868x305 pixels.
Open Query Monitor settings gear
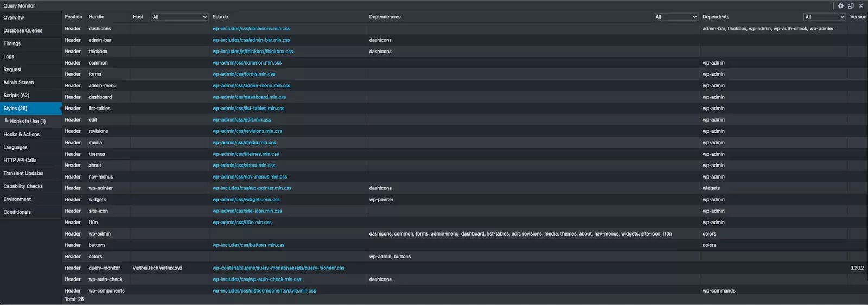841,6
